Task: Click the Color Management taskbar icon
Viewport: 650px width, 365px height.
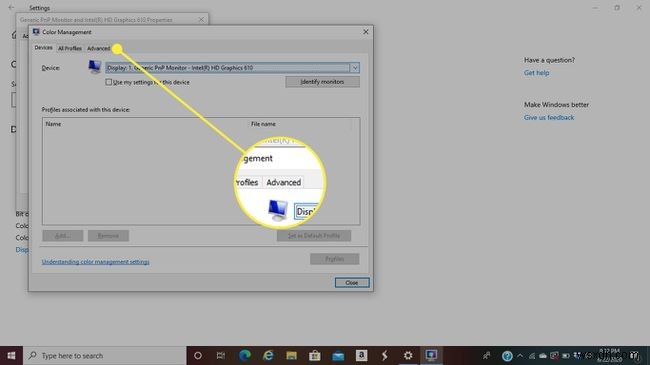Action: (432, 355)
